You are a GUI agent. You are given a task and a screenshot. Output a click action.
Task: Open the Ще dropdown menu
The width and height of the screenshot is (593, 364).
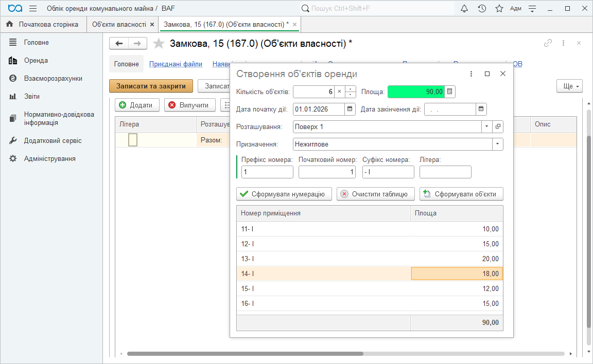pyautogui.click(x=569, y=86)
